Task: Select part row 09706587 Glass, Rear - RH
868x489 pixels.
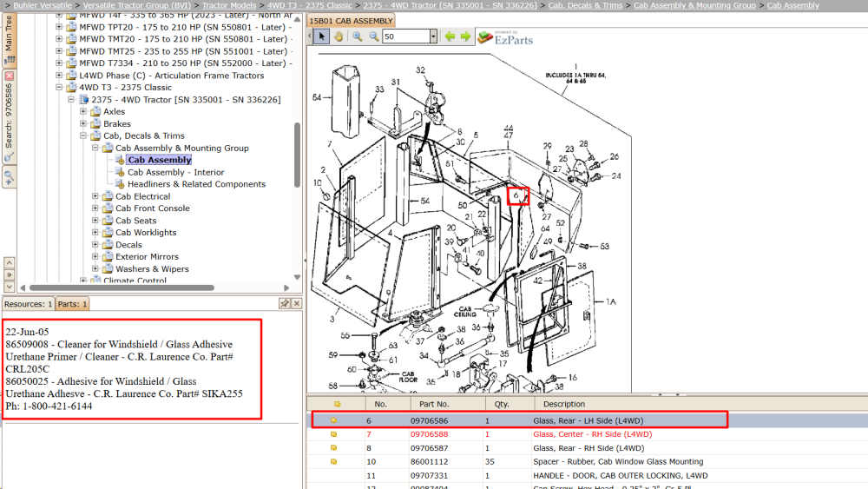Action: coord(588,448)
